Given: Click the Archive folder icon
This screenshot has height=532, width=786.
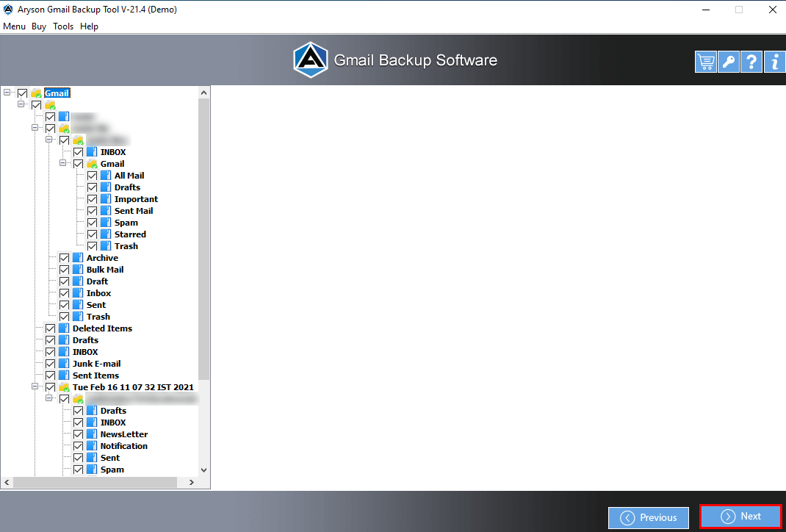Looking at the screenshot, I should (78, 258).
